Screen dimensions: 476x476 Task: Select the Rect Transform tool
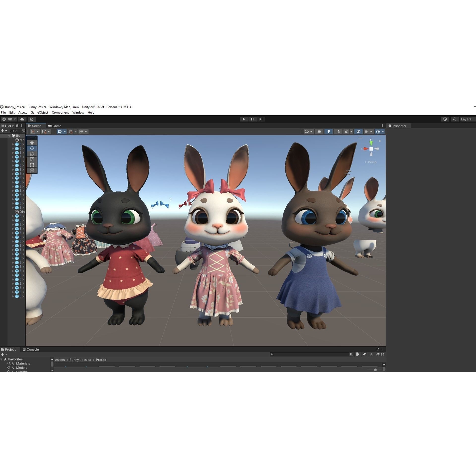[x=32, y=165]
